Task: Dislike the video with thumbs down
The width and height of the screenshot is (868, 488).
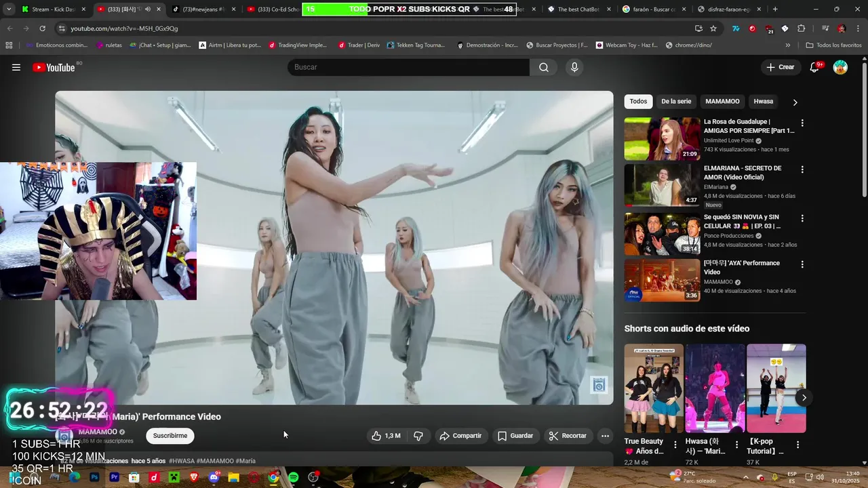Action: (418, 436)
